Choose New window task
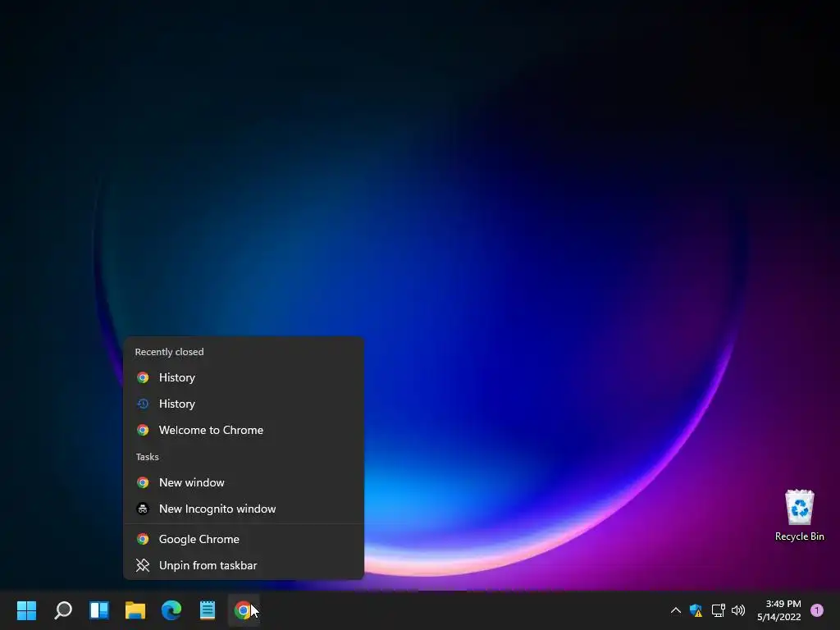Screen dimensions: 840x630 click(244, 482)
